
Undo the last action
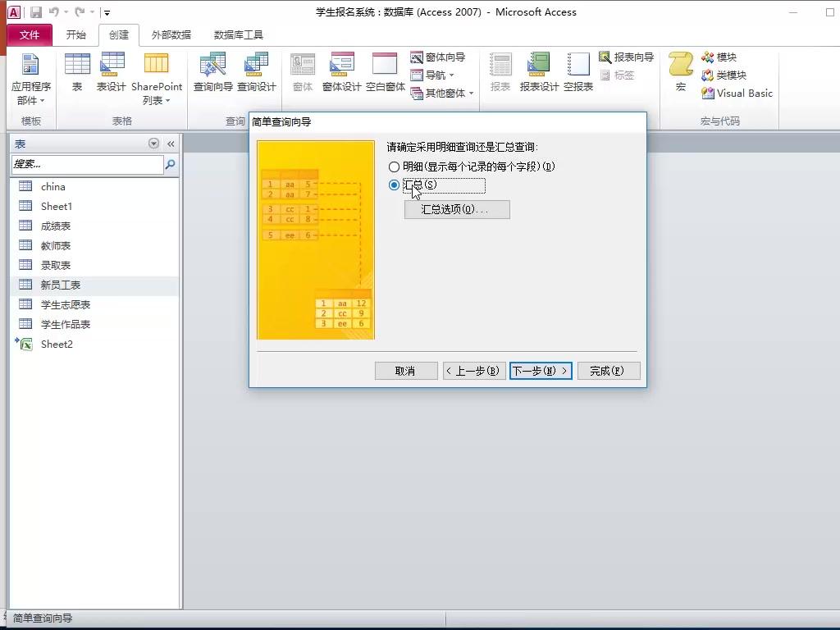pyautogui.click(x=54, y=11)
